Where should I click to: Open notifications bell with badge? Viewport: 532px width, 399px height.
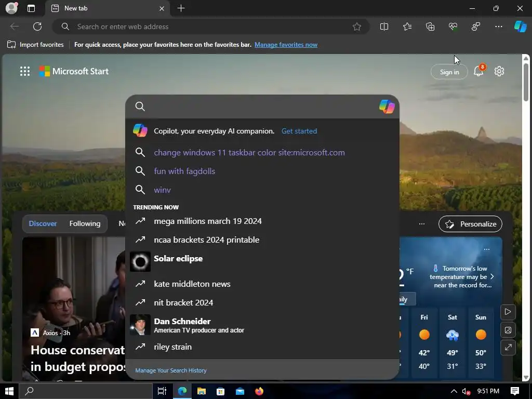[478, 71]
